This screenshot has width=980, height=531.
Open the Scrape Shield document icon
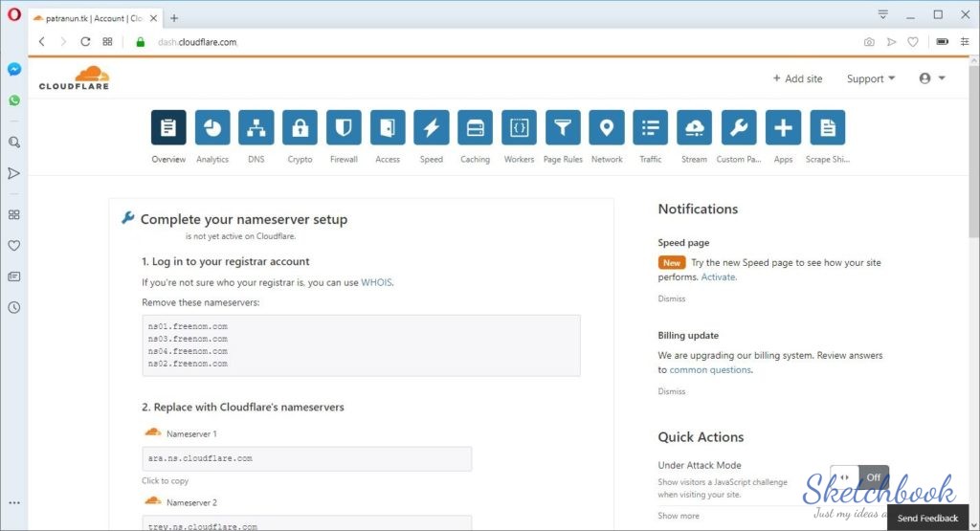pyautogui.click(x=828, y=127)
